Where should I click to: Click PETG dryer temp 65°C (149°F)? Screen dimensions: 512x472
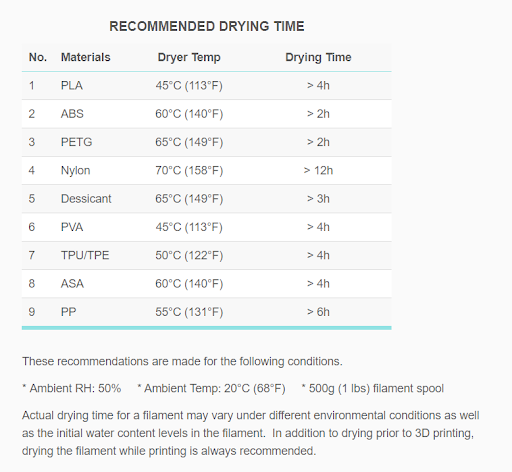coord(189,142)
